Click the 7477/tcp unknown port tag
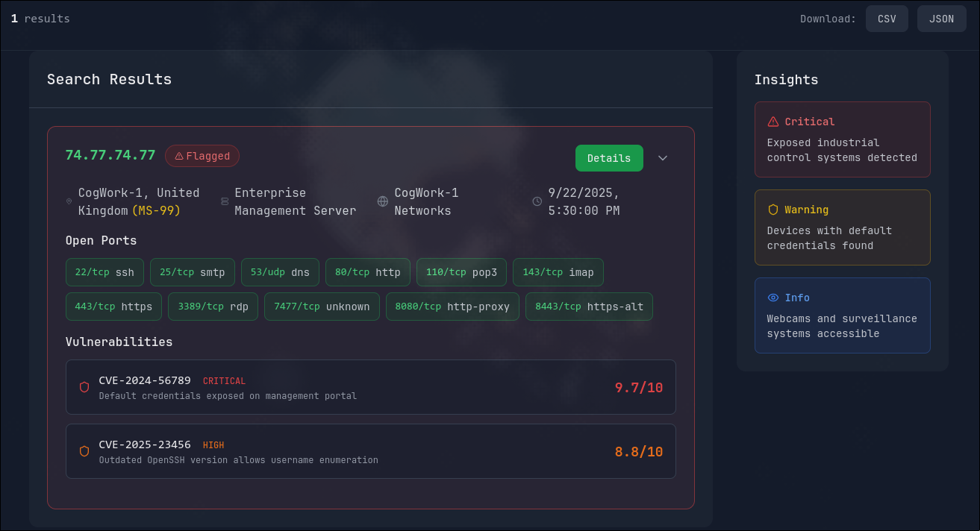Screen dimensions: 980x531 point(322,307)
